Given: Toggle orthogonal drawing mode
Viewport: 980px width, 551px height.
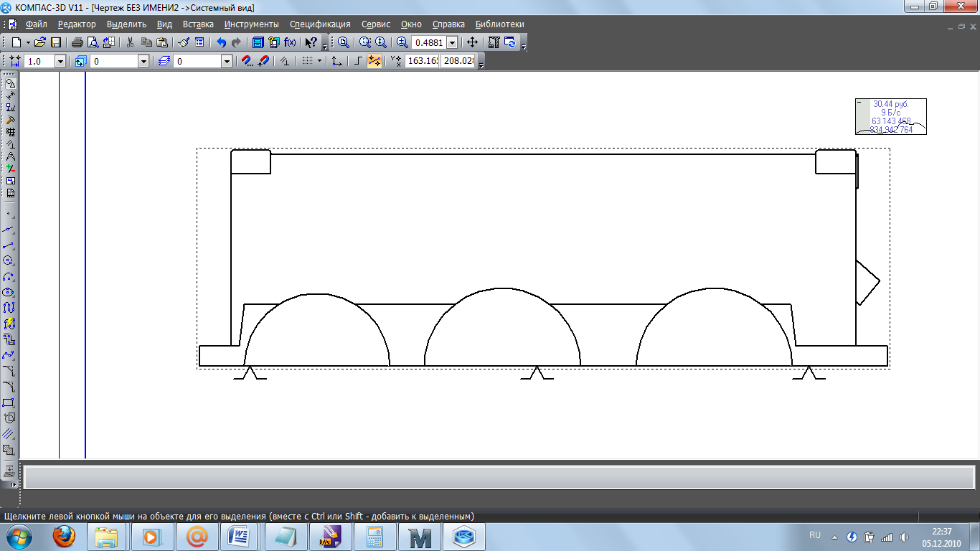Looking at the screenshot, I should 359,62.
